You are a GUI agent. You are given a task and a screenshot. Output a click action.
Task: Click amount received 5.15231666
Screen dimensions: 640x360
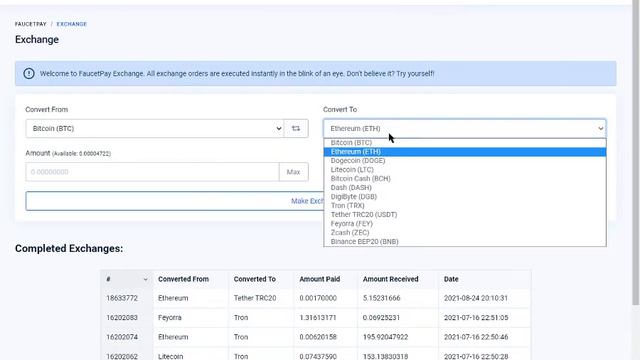(382, 298)
